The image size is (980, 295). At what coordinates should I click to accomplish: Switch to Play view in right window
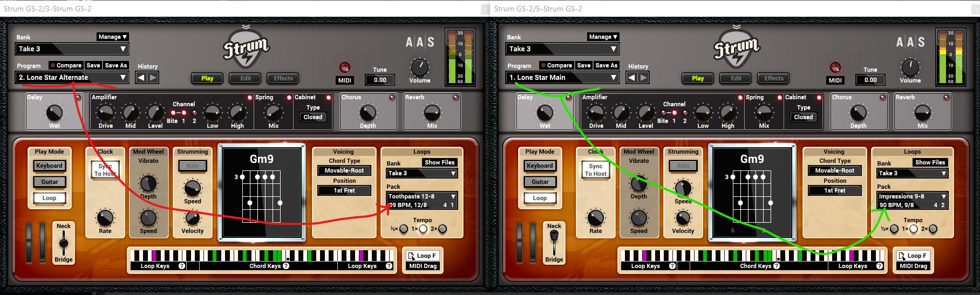pos(698,78)
